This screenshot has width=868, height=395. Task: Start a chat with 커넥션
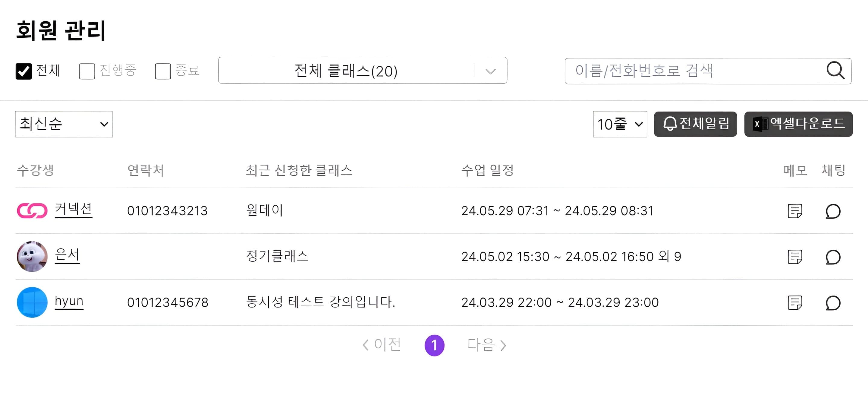833,211
